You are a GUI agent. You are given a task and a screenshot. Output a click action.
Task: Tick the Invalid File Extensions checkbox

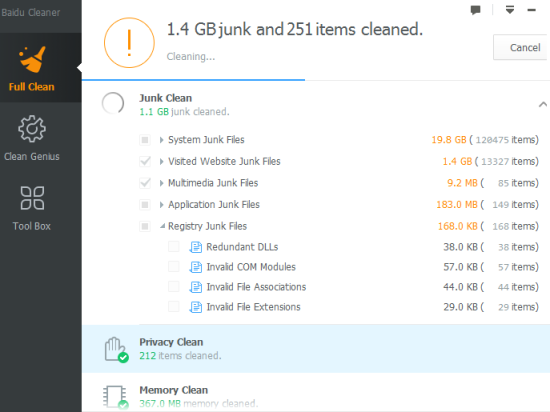(174, 307)
